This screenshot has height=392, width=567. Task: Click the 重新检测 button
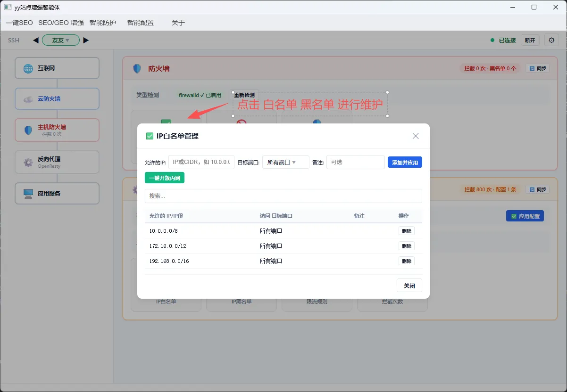[x=244, y=95]
